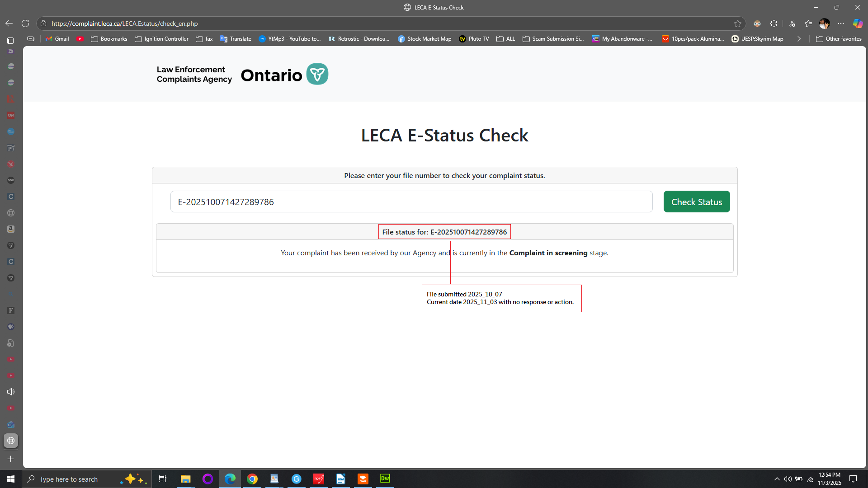868x488 pixels.
Task: Toggle the sidebar speaker mute icon
Action: tap(11, 392)
